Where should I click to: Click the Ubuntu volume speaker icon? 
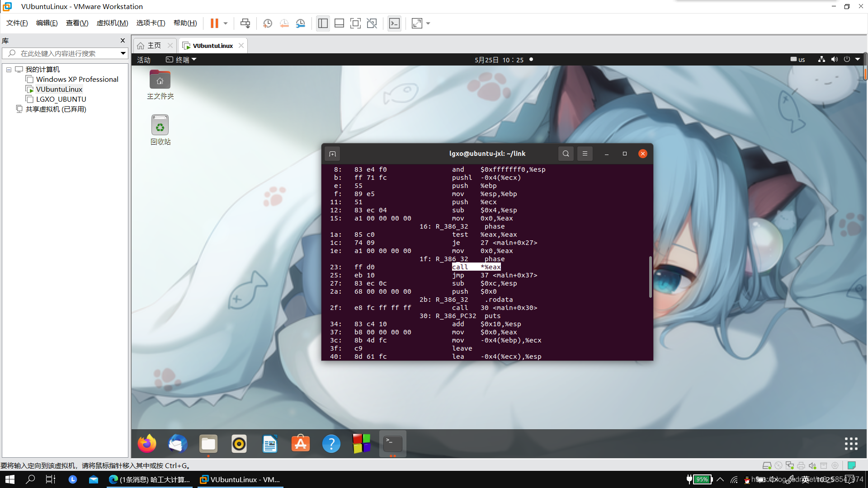[x=834, y=60]
